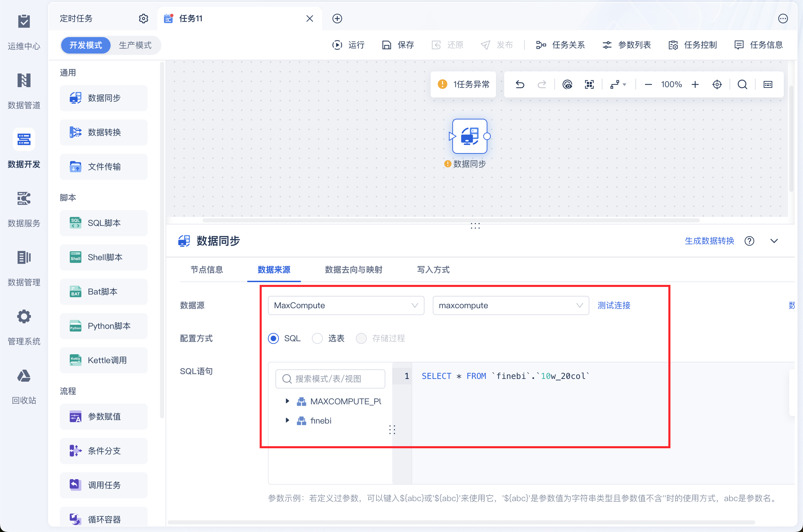Viewport: 803px width, 532px height.
Task: Click the canvas search magnifier icon
Action: tap(742, 84)
